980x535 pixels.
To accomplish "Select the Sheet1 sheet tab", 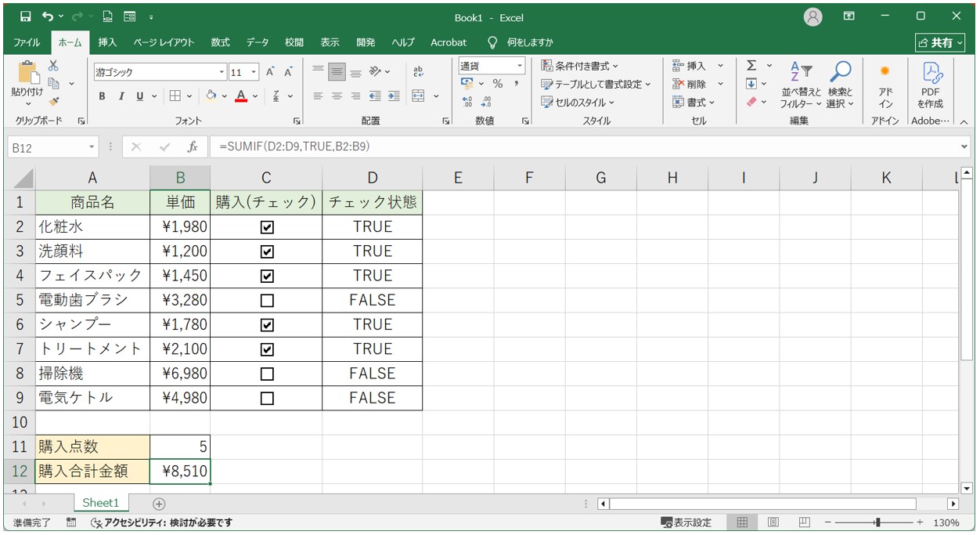I will 101,503.
